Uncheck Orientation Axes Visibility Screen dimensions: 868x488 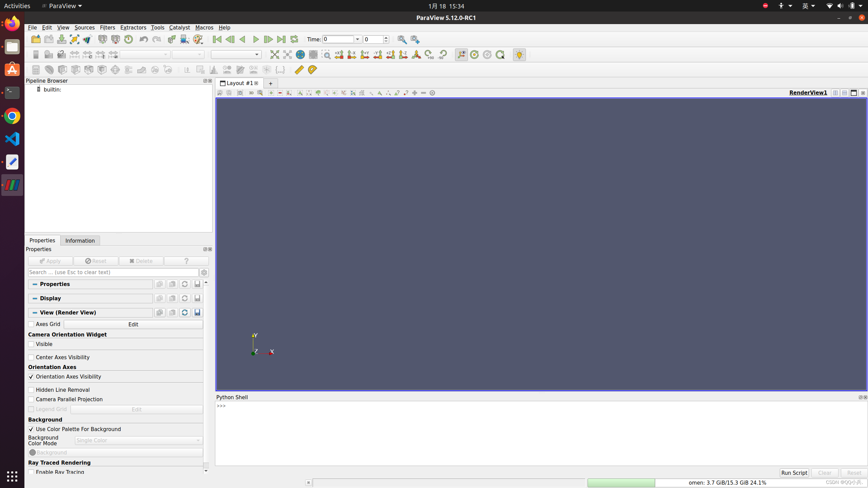point(31,377)
